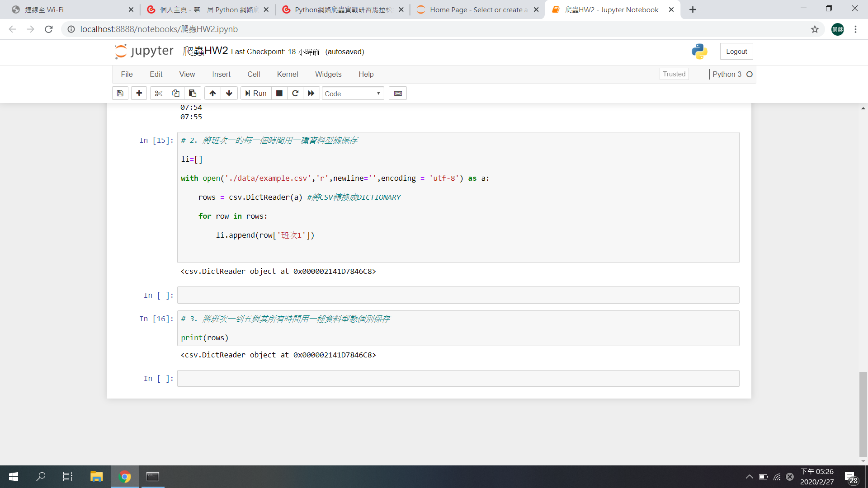Screen dimensions: 868x488
Task: Restart the kernel with the circular arrow
Action: click(x=295, y=94)
